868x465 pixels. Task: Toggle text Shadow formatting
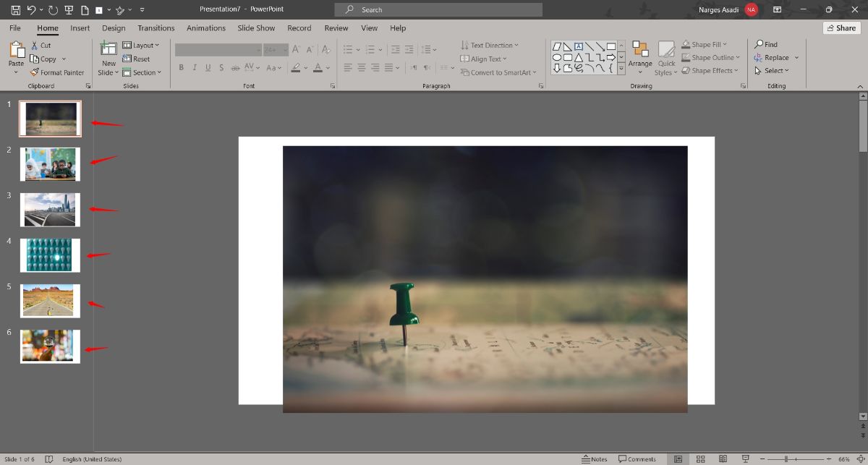tap(222, 68)
